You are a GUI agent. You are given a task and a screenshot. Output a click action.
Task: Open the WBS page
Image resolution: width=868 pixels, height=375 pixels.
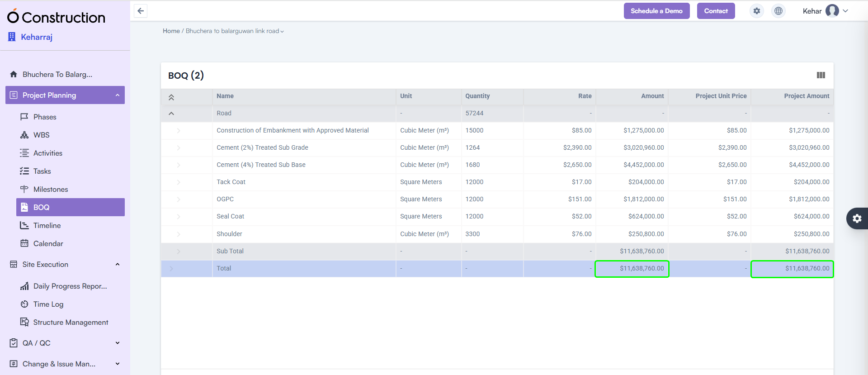(x=41, y=135)
